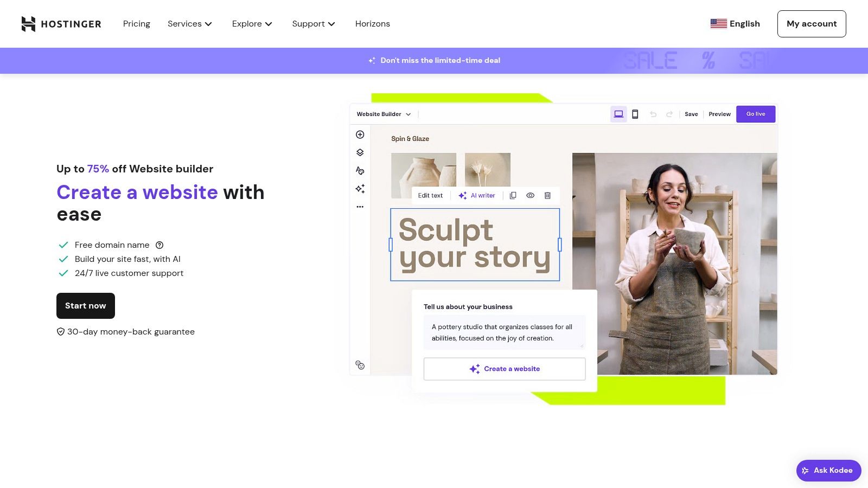Expand the Services dropdown menu

(190, 24)
